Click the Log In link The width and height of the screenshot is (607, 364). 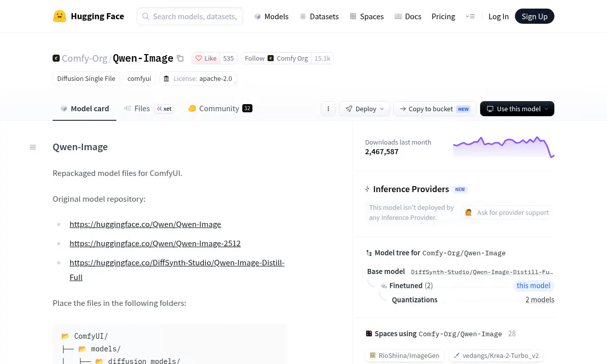click(498, 16)
